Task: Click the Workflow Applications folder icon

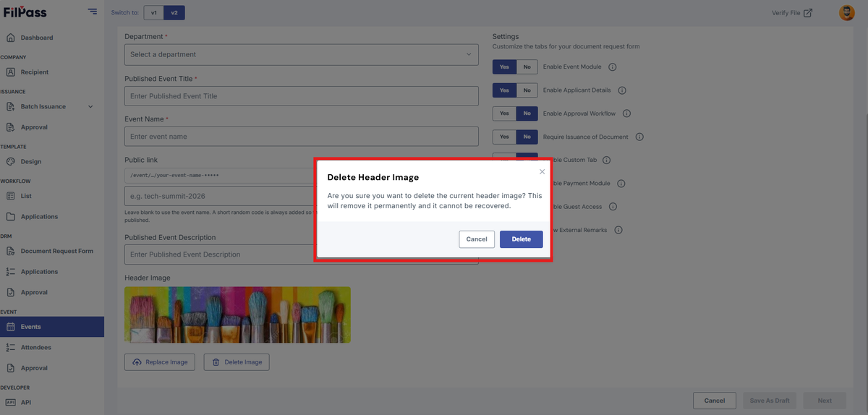Action: pyautogui.click(x=10, y=217)
